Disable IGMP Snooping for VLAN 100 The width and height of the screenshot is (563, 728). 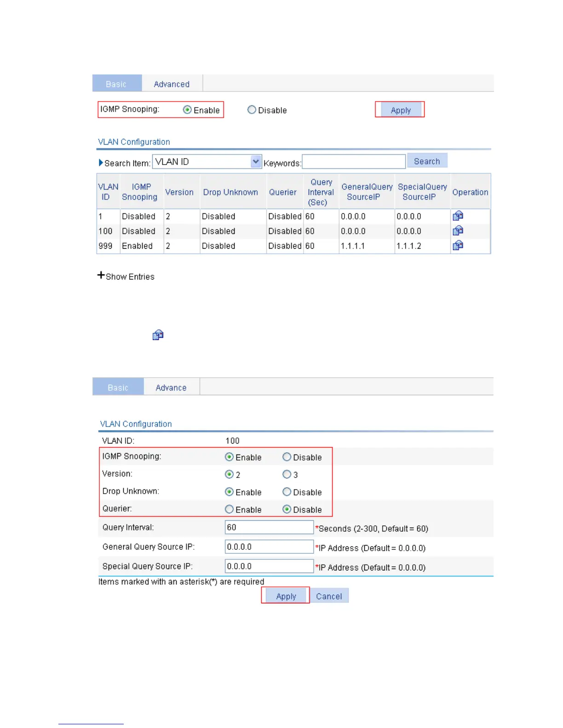click(x=287, y=457)
